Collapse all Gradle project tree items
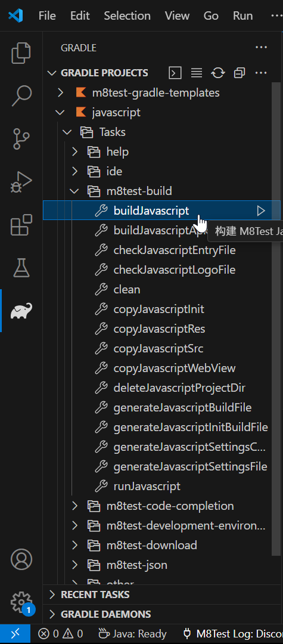The width and height of the screenshot is (283, 644). pos(240,73)
